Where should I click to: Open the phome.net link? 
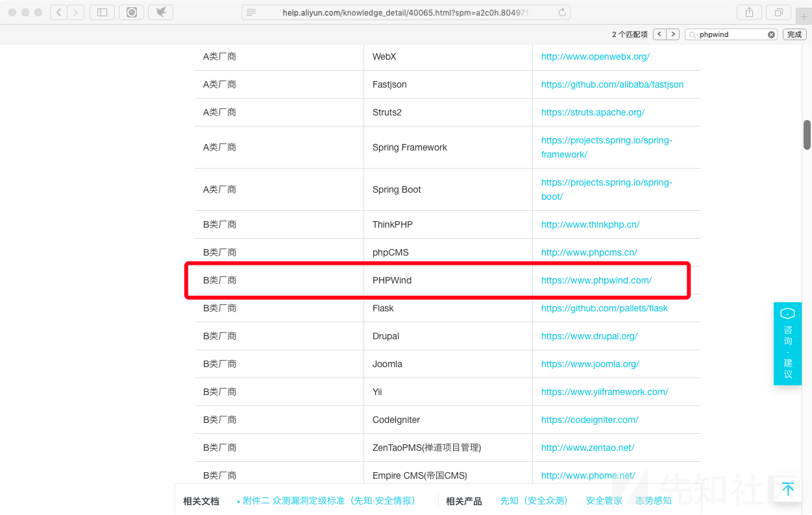(x=588, y=475)
